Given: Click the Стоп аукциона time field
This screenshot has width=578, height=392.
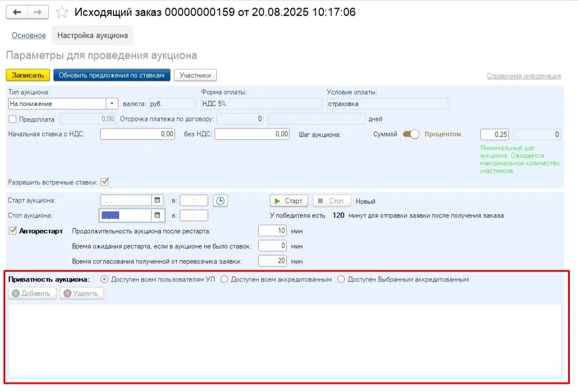Looking at the screenshot, I should tap(194, 215).
